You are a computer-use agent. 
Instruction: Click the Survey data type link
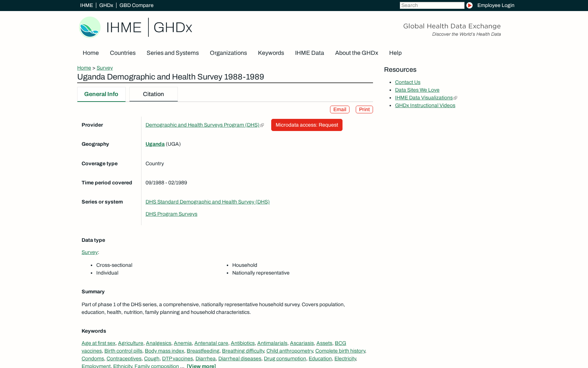click(x=90, y=252)
